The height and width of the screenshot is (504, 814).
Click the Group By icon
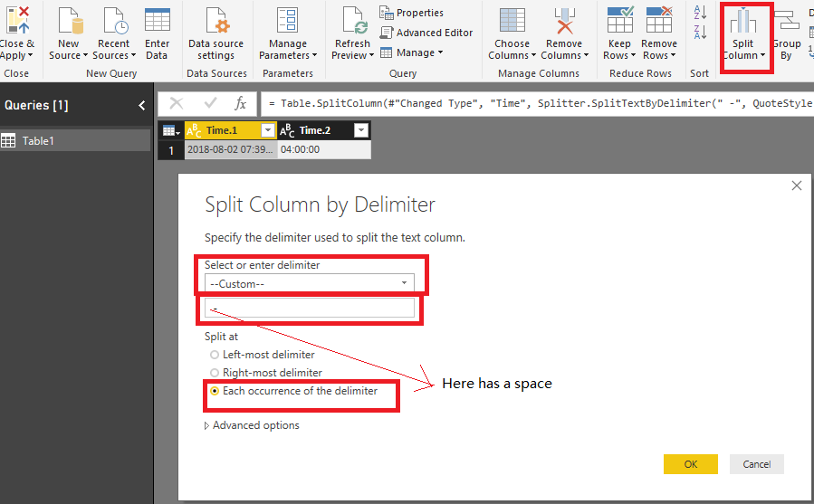(787, 21)
